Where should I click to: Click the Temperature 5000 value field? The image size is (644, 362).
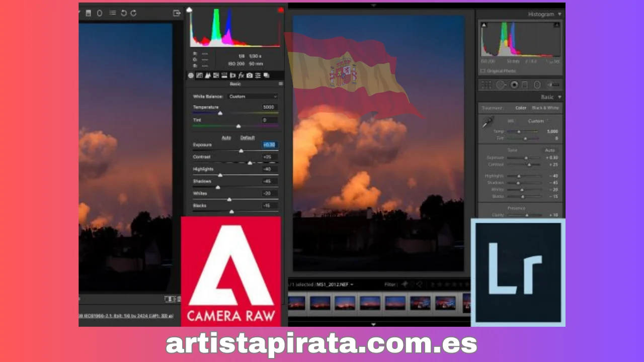270,107
